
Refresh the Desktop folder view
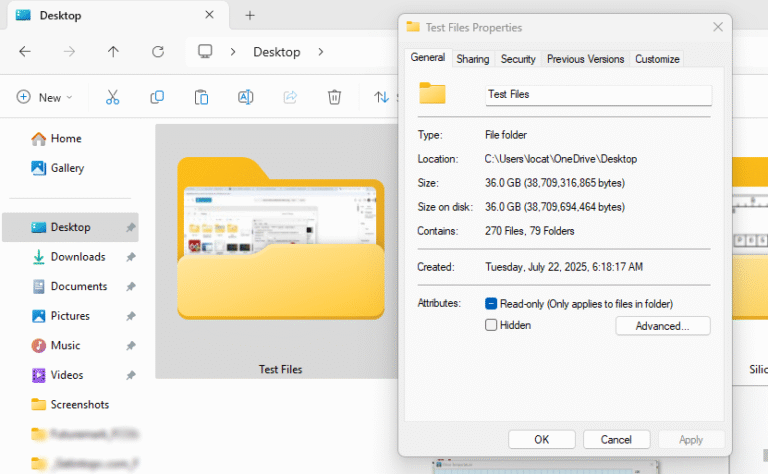pyautogui.click(x=158, y=51)
